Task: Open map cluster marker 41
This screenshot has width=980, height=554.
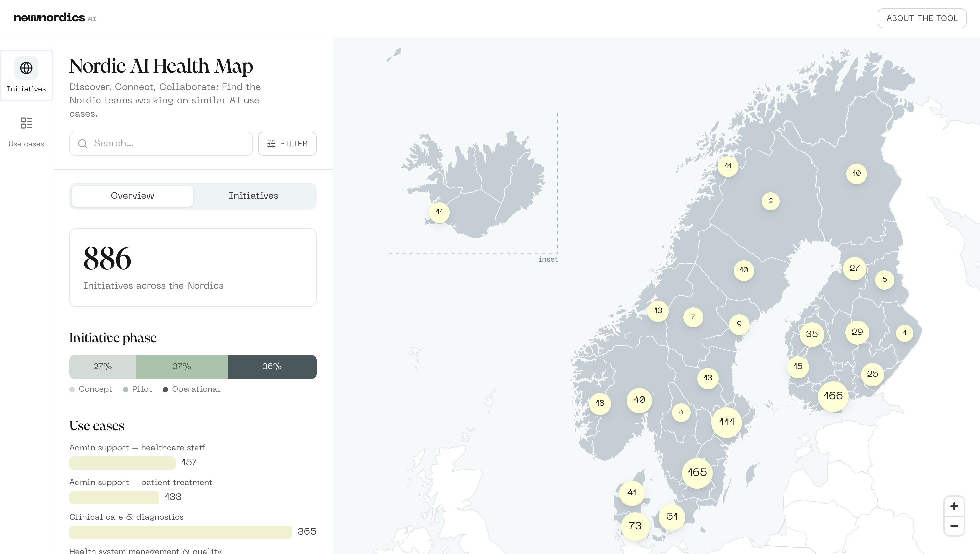Action: (632, 493)
